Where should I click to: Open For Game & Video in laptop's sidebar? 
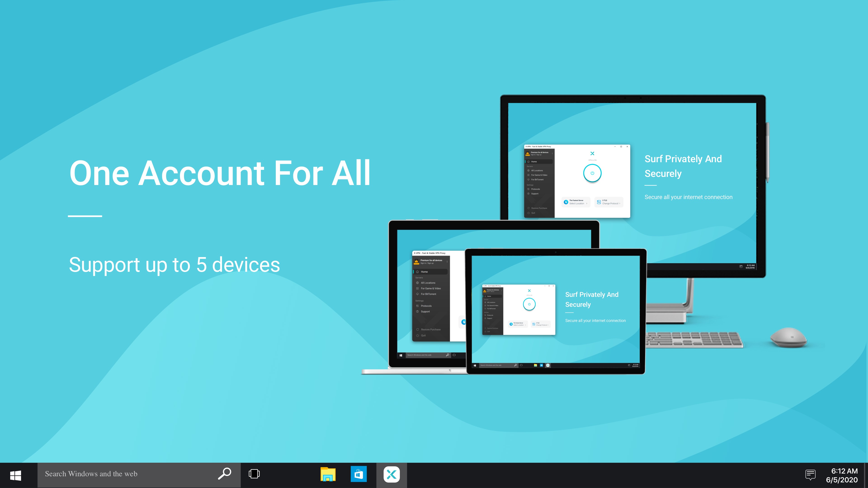431,289
